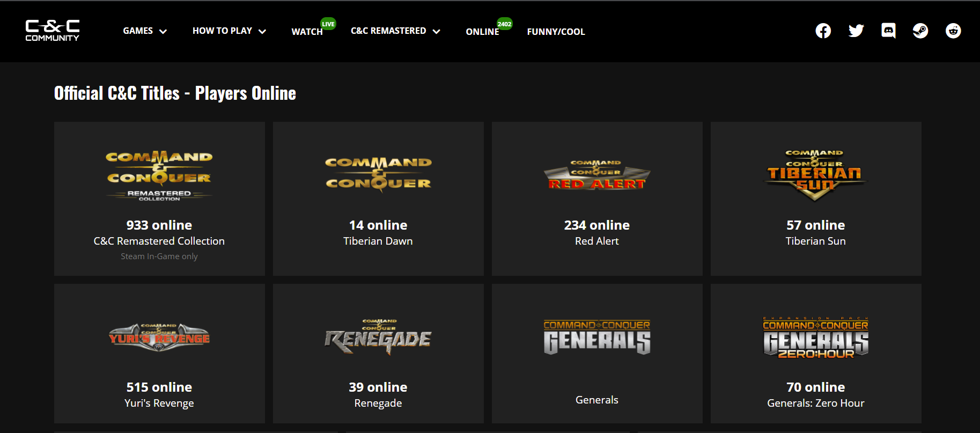Click the Generals logo without Zero Hour
Screen dimensions: 980x433
pyautogui.click(x=597, y=337)
